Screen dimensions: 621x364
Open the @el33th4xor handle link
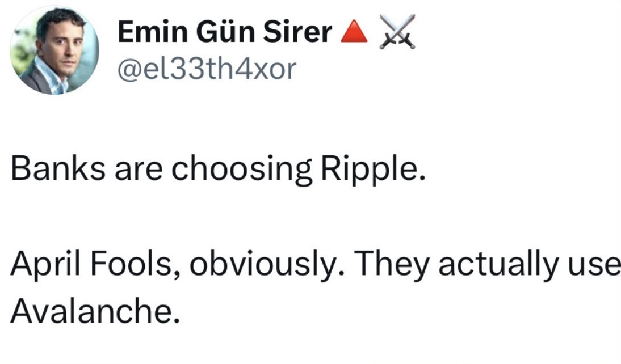(207, 70)
